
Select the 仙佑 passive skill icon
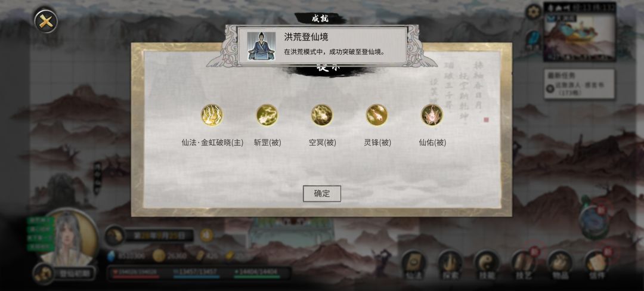coord(432,115)
